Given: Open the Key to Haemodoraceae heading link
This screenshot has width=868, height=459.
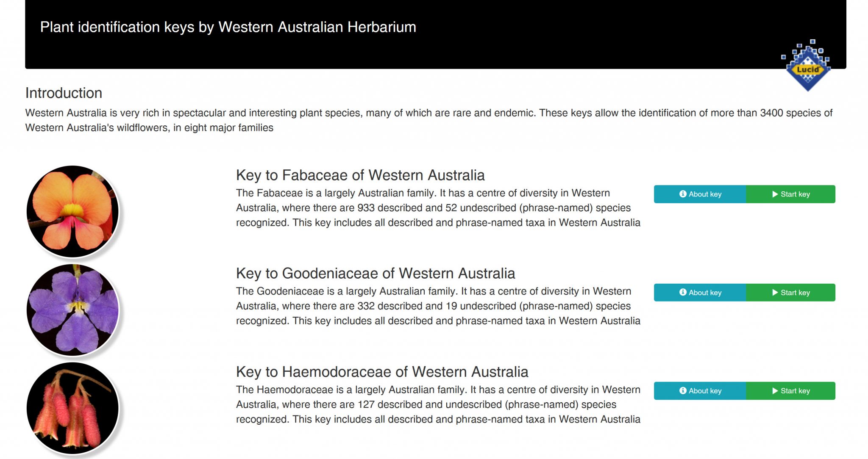Looking at the screenshot, I should click(382, 372).
